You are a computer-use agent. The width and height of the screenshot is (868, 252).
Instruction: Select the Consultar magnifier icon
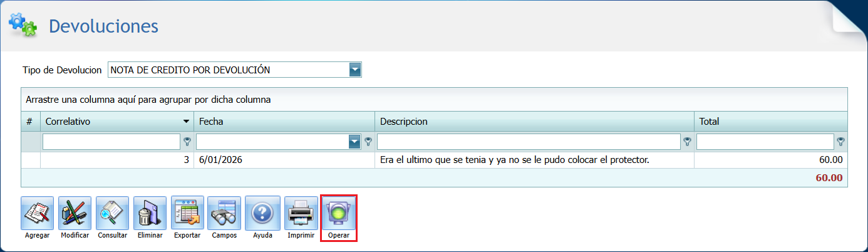[x=112, y=214]
